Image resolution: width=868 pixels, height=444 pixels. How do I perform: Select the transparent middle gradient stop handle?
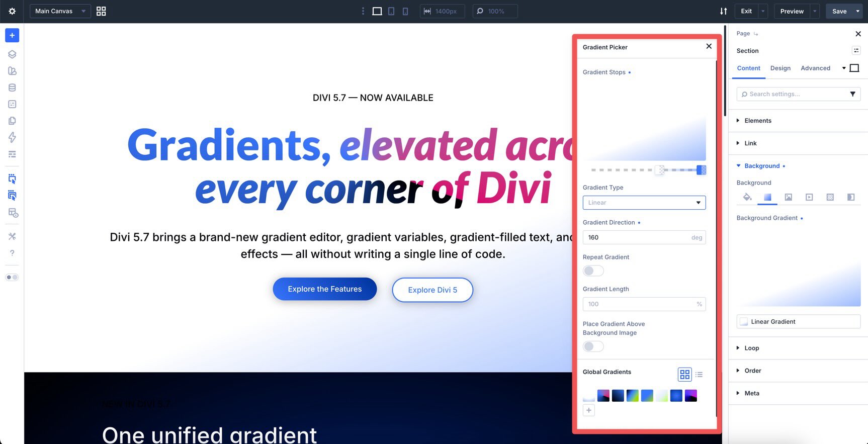tap(659, 170)
